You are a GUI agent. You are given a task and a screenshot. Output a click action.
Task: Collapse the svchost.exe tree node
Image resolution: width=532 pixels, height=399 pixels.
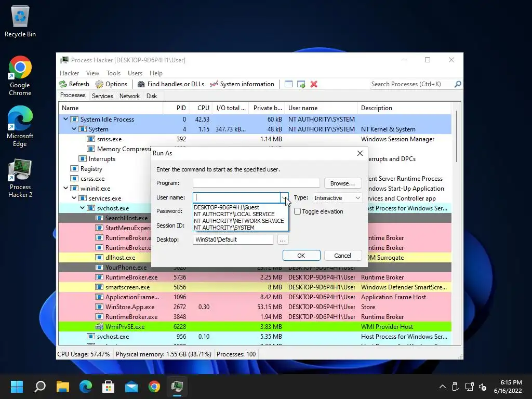pyautogui.click(x=83, y=208)
